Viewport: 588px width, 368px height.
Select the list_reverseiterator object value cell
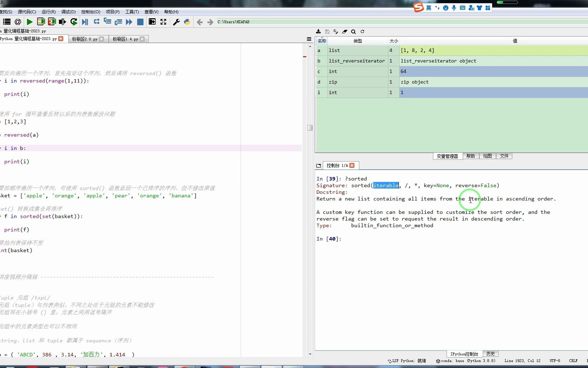tap(493, 61)
